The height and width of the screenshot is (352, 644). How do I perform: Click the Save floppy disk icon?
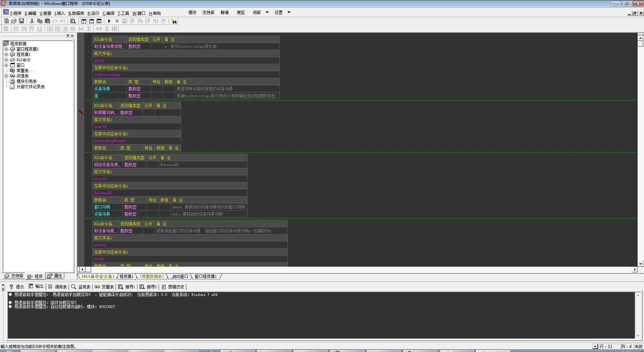(x=21, y=21)
